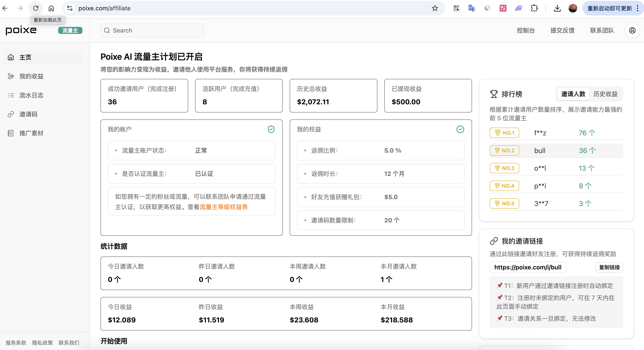Image resolution: width=644 pixels, height=350 pixels.
Task: Open the browser extensions puzzle icon
Action: click(534, 8)
